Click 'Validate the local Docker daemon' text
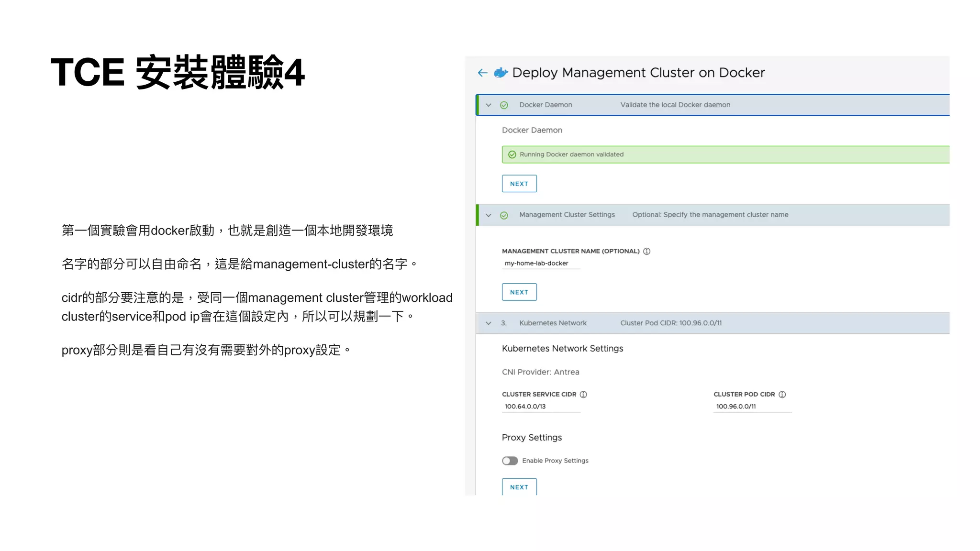 675,105
